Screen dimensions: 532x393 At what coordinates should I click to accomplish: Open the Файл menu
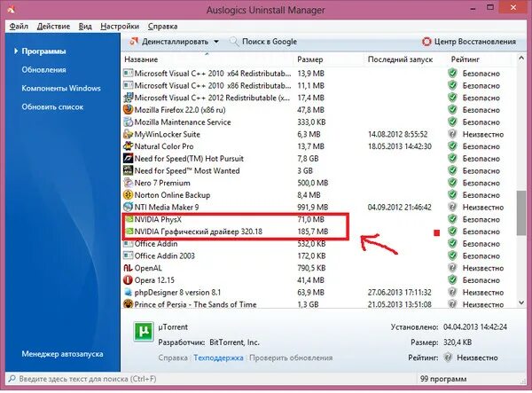[x=19, y=26]
